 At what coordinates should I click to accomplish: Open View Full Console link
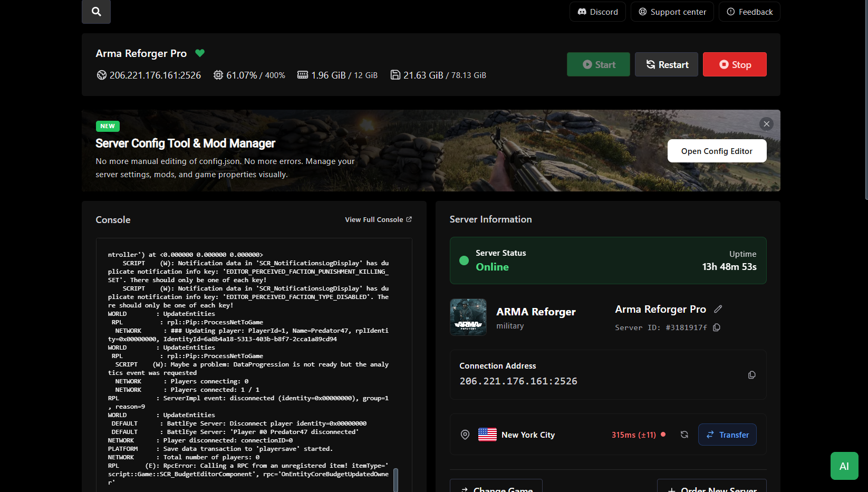(378, 219)
